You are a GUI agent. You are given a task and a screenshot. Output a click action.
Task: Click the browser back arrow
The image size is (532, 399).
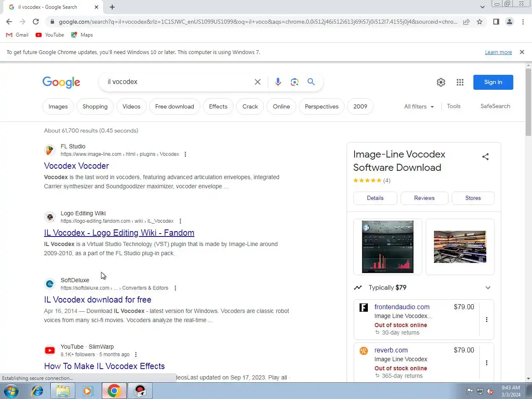click(9, 22)
